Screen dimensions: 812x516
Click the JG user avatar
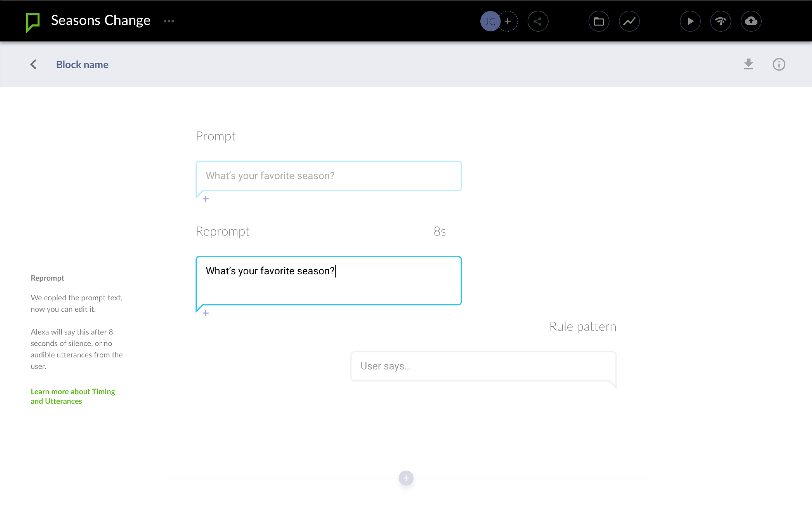click(489, 21)
